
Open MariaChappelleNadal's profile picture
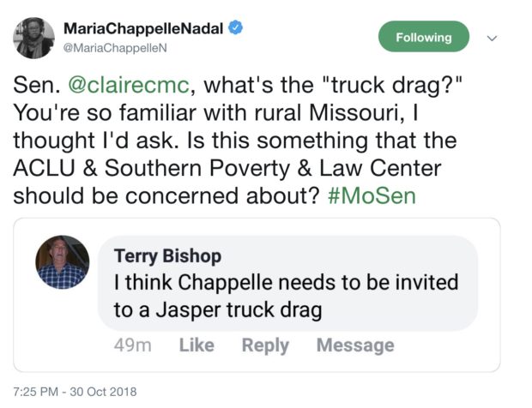tap(34, 38)
